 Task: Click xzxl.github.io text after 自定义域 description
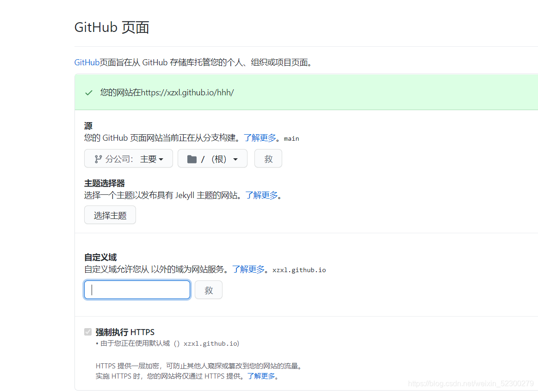[x=299, y=270]
